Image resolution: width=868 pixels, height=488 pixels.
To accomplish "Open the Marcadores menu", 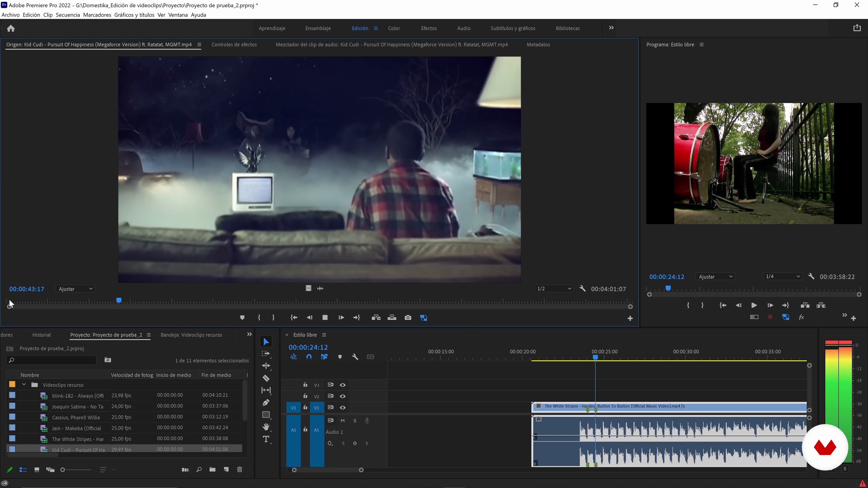I will [97, 15].
